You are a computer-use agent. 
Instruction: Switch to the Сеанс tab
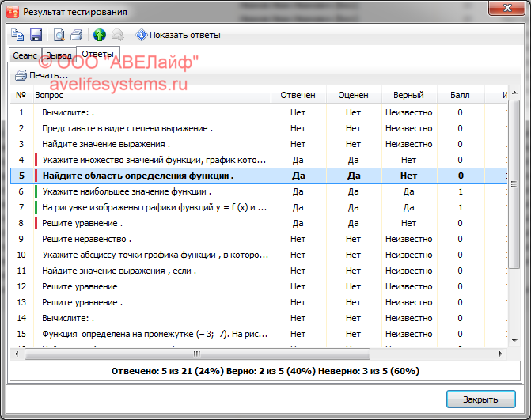point(25,55)
